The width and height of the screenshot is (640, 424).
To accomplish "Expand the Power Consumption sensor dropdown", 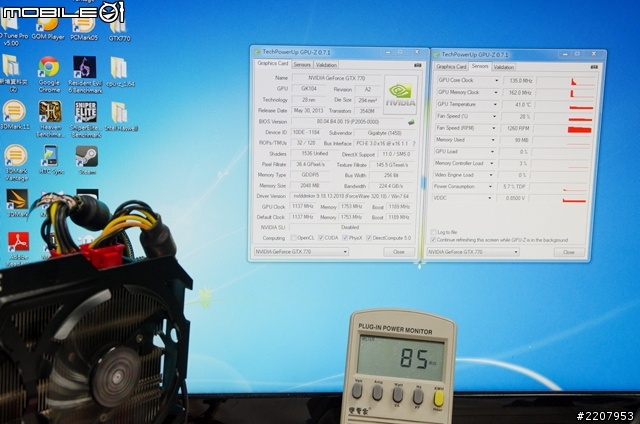I will (x=490, y=186).
